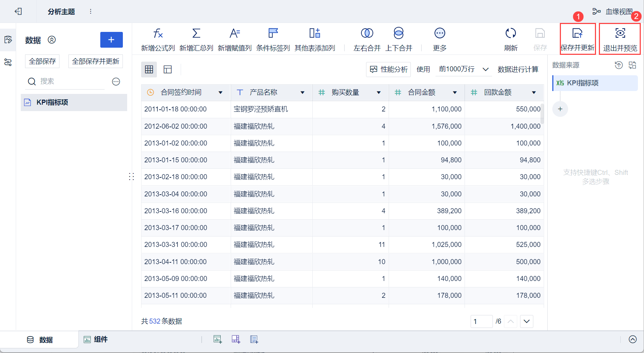The width and height of the screenshot is (644, 353).
Task: Click the 左右合并 merge icon
Action: pos(367,34)
